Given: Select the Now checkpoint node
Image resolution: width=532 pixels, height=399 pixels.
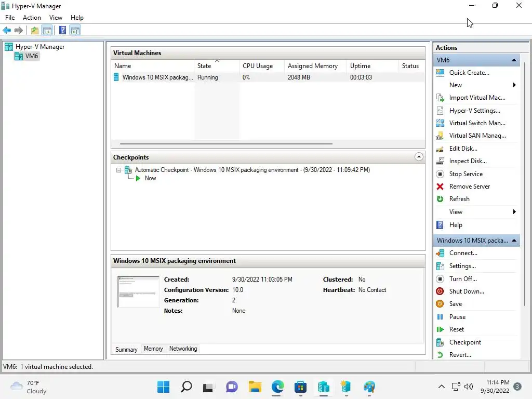Looking at the screenshot, I should [x=150, y=179].
